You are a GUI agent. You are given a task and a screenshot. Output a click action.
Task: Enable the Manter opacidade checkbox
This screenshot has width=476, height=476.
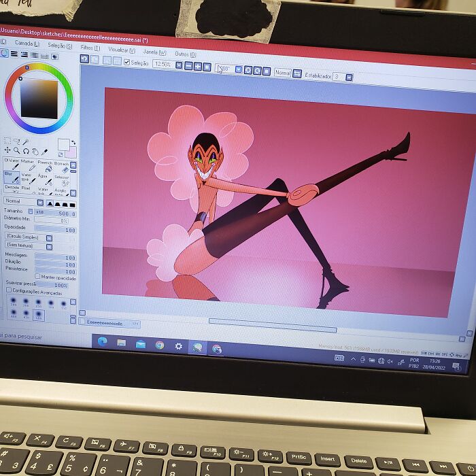(37, 277)
